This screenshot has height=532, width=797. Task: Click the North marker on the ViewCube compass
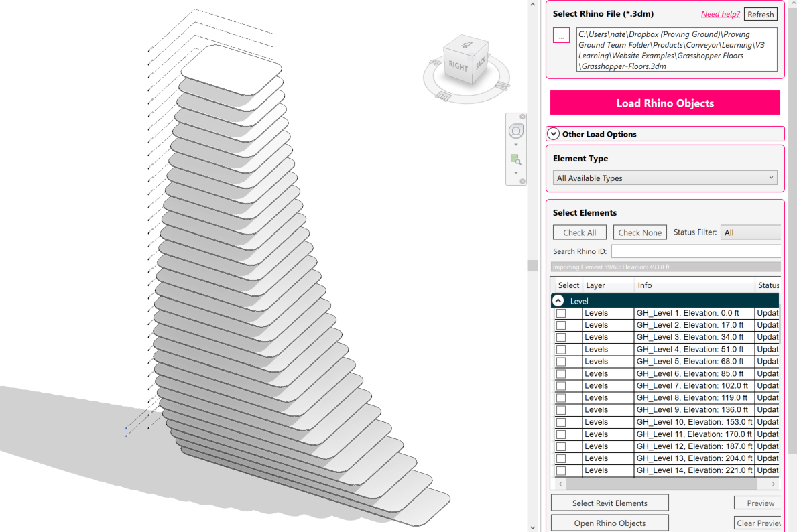coord(502,86)
